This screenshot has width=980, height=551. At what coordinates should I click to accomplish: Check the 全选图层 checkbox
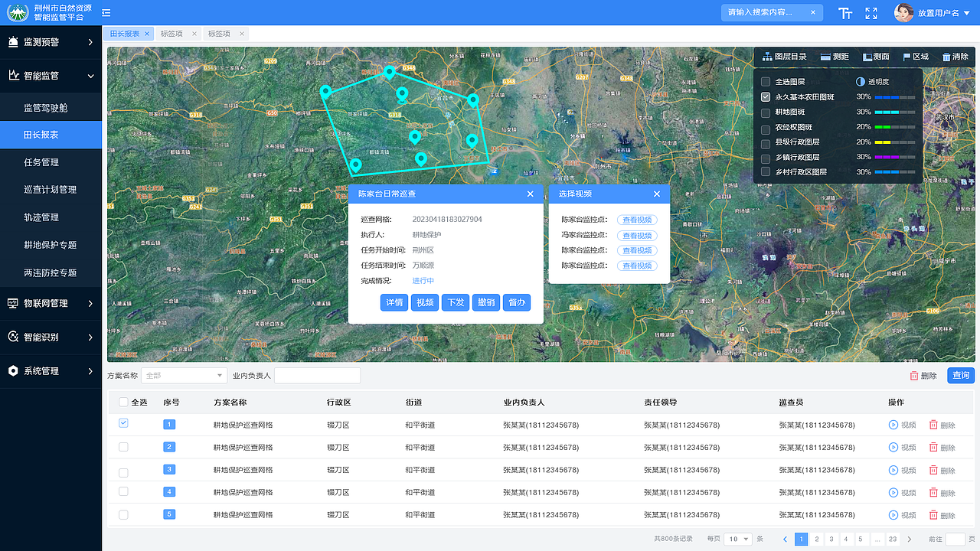pos(766,81)
